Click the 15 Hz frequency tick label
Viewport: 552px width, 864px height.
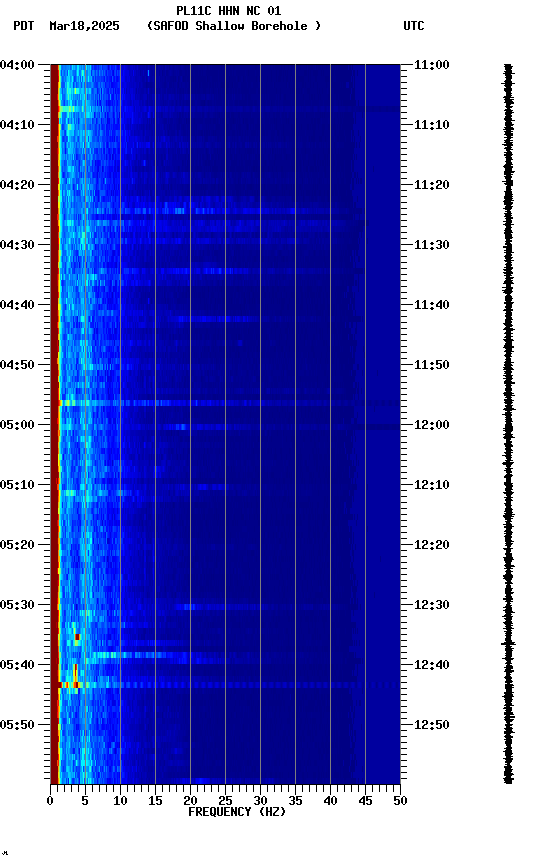[155, 801]
